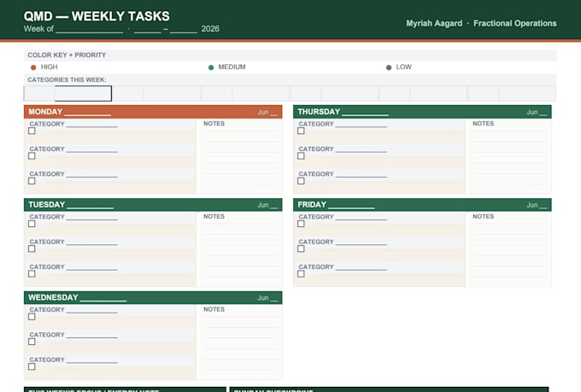Click the 'Myriah Aagard' name text
This screenshot has height=392, width=581.
pos(434,23)
